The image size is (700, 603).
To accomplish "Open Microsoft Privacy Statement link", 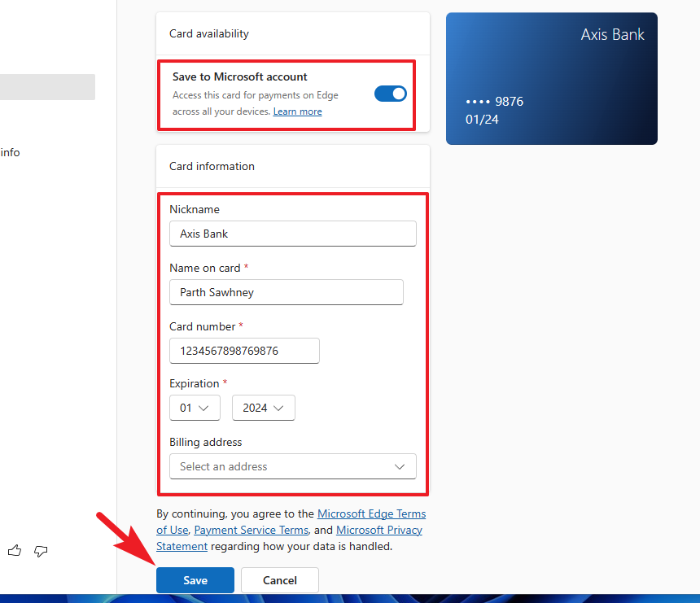I will pyautogui.click(x=379, y=530).
